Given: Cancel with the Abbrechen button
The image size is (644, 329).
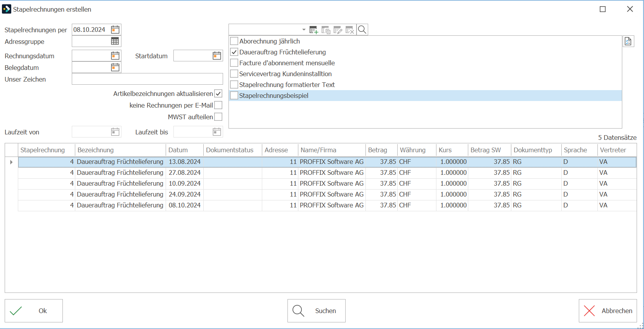Looking at the screenshot, I should 608,311.
